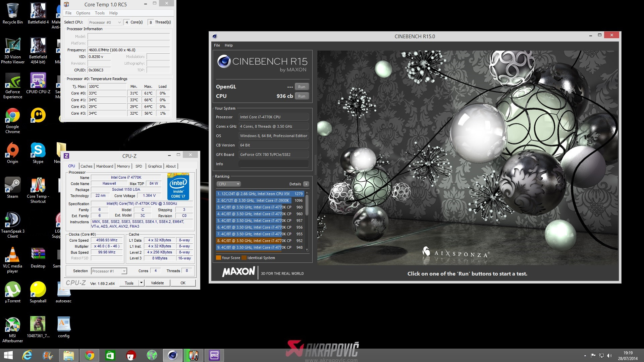Open the Supraball desktop shortcut

click(x=38, y=292)
